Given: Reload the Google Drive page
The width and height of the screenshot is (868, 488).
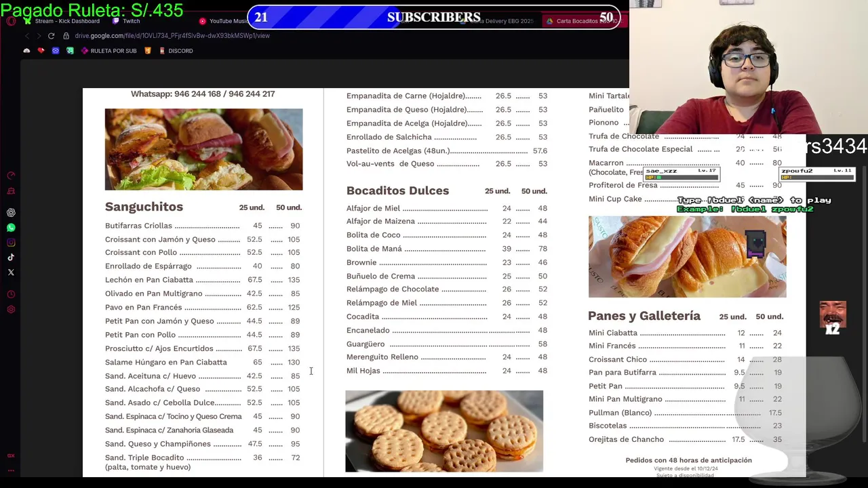Looking at the screenshot, I should point(51,36).
